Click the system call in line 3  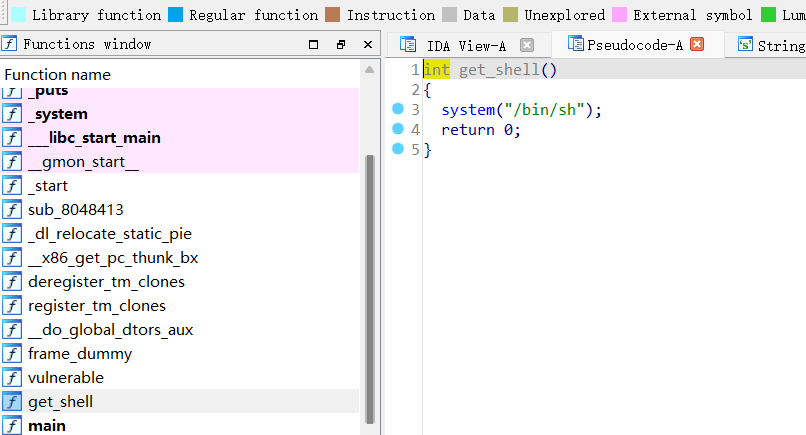pyautogui.click(x=468, y=110)
